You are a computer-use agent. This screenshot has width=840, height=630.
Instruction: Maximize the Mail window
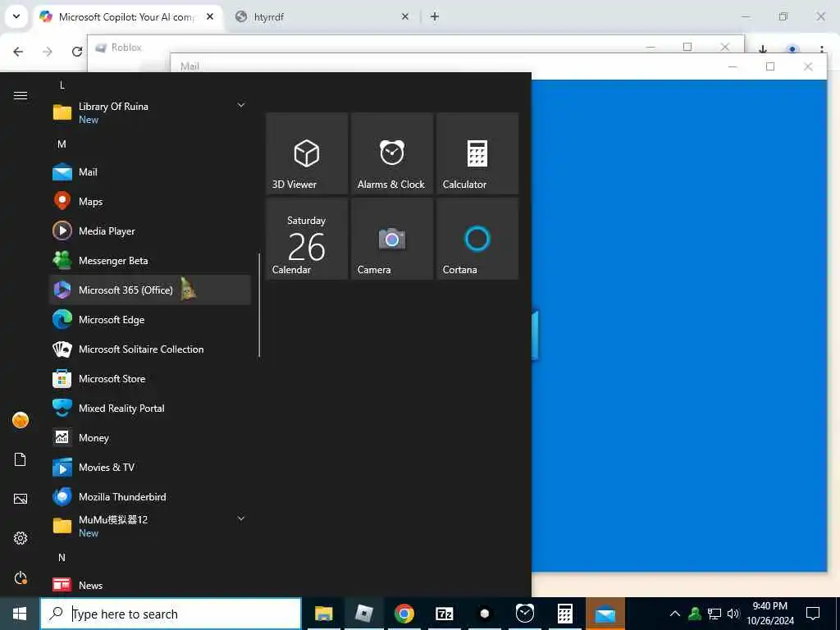click(x=770, y=66)
